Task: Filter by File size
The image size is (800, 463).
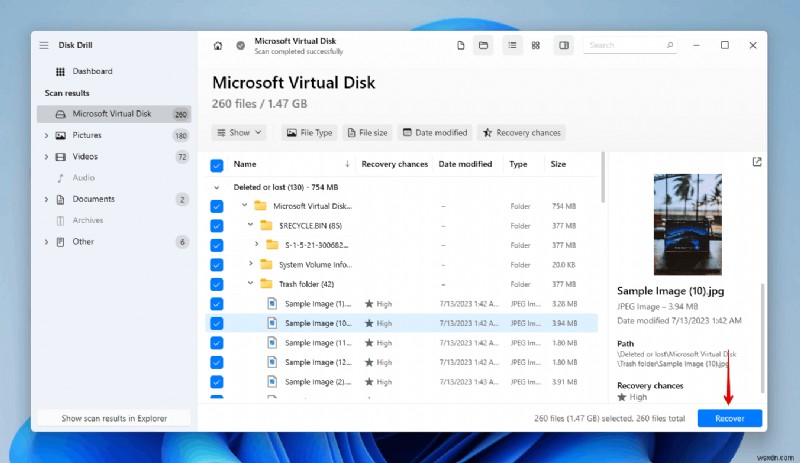Action: [x=367, y=133]
